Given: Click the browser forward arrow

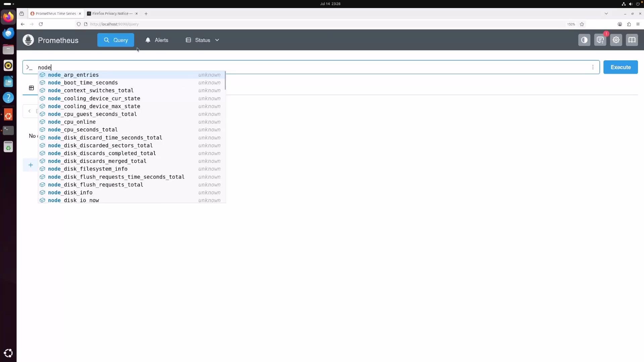Looking at the screenshot, I should click(32, 24).
